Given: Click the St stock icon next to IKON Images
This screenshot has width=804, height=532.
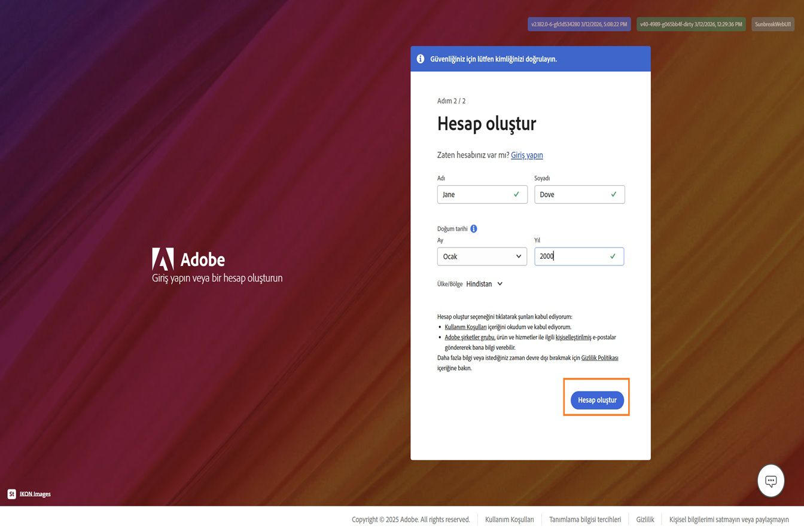Looking at the screenshot, I should pos(11,494).
